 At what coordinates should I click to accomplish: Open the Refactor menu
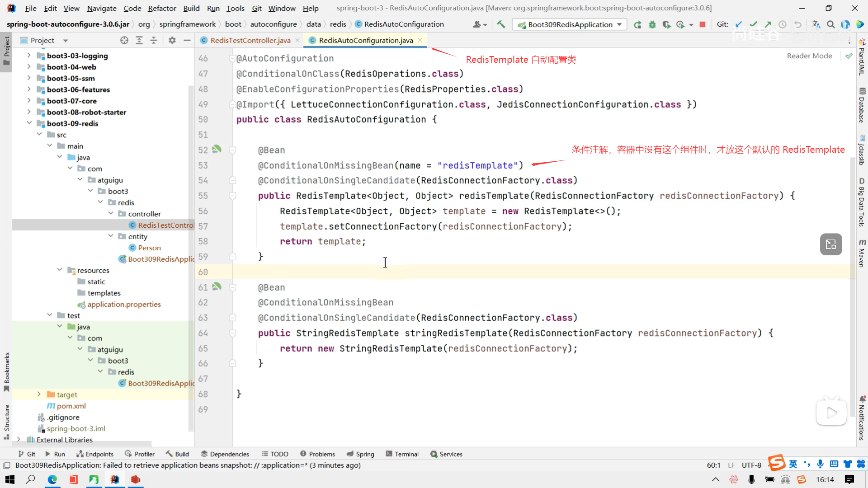pyautogui.click(x=162, y=8)
